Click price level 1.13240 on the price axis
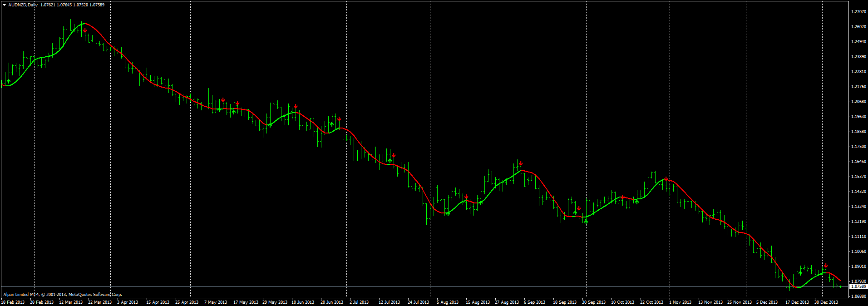This screenshot has height=306, width=868. pyautogui.click(x=858, y=207)
